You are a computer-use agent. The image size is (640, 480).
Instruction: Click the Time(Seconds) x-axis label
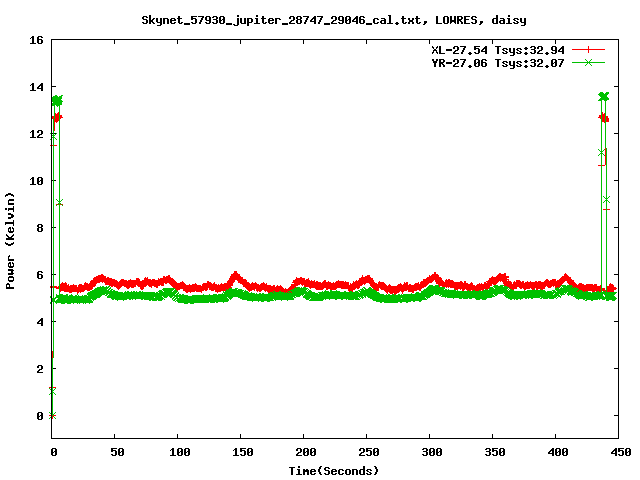tap(334, 471)
